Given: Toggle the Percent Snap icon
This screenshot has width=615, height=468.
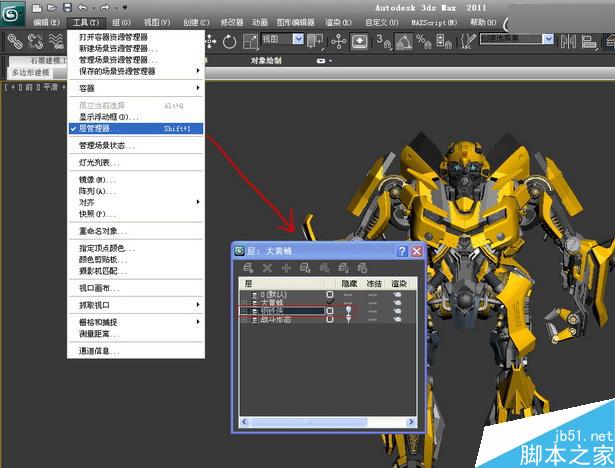Looking at the screenshot, I should [424, 41].
